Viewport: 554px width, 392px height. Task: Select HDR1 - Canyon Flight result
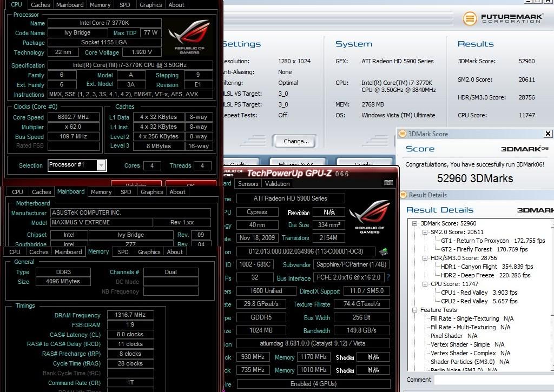(x=487, y=267)
